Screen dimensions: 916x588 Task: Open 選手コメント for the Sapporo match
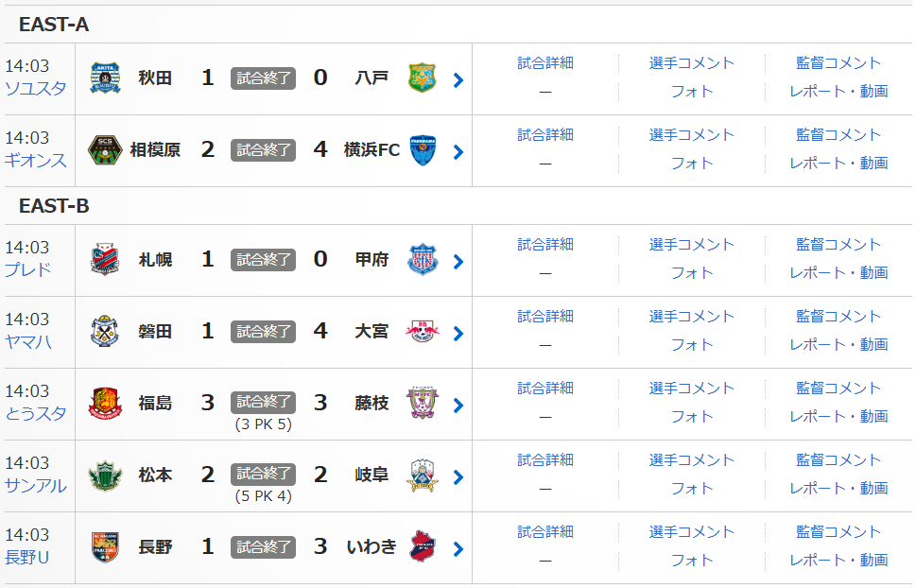(x=691, y=244)
